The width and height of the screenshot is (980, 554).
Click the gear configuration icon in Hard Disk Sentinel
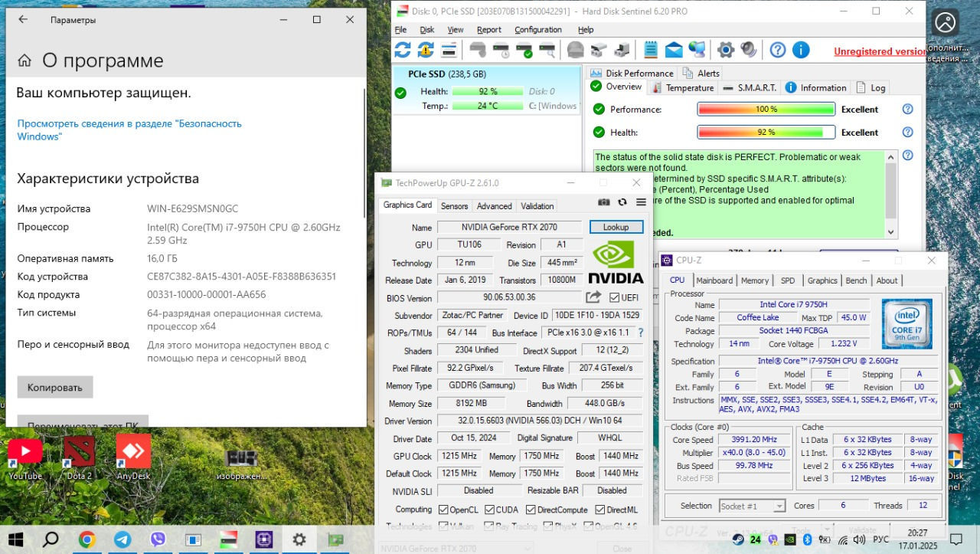point(726,51)
